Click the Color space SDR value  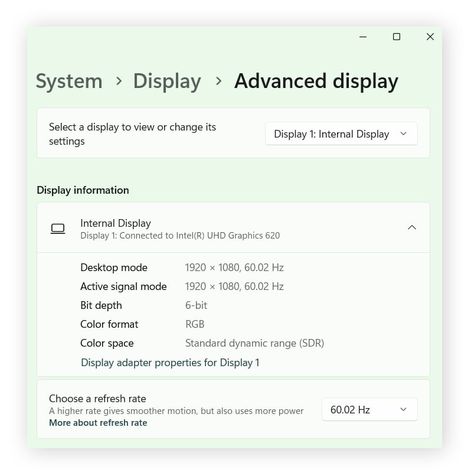pos(254,343)
